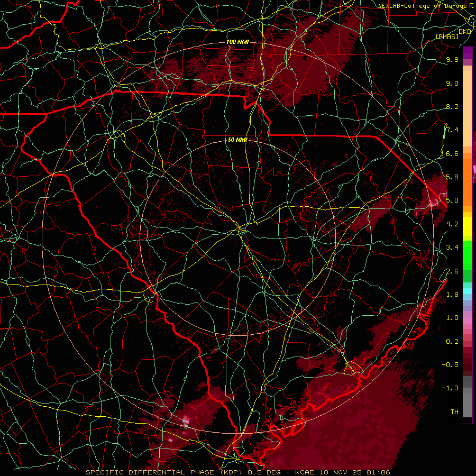Click the 0.2 value on the color scale
This screenshot has height=476, width=476.
click(x=452, y=341)
